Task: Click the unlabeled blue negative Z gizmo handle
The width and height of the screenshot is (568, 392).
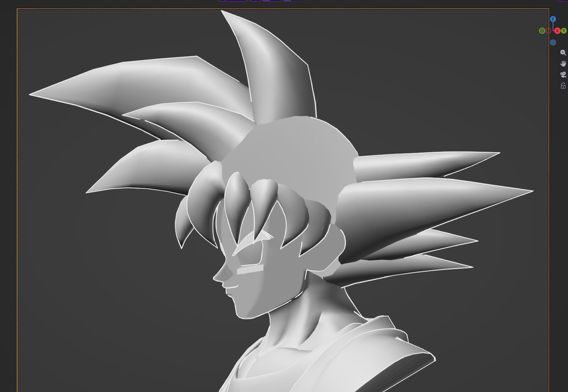Action: [x=553, y=43]
